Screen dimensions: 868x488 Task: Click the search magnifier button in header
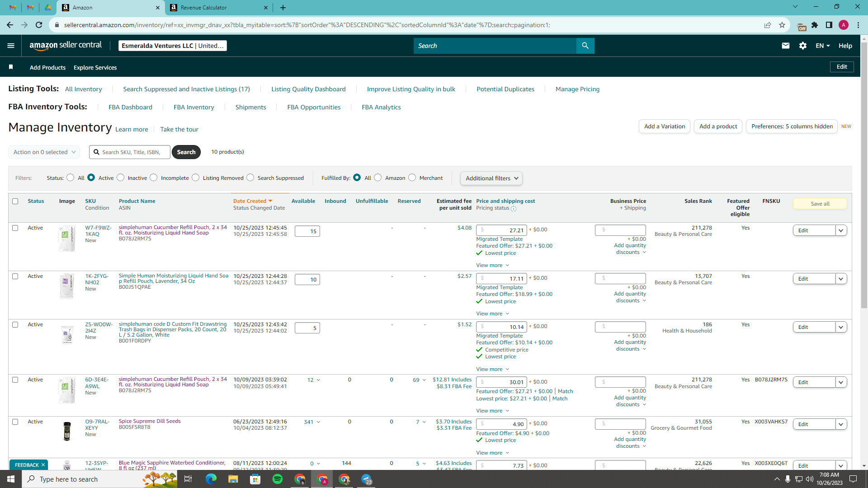[x=585, y=46]
